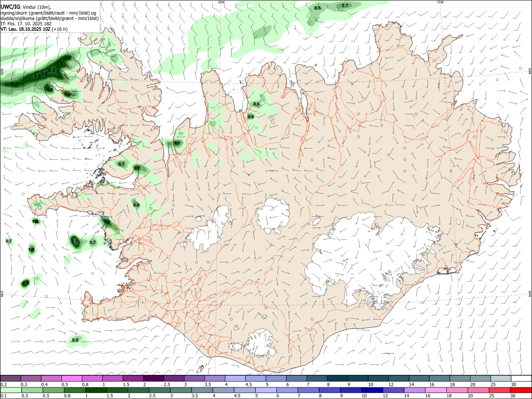The width and height of the screenshot is (532, 399).
Task: Click the pale grey 25 swatch in upper legend row
Action: pyautogui.click(x=501, y=378)
